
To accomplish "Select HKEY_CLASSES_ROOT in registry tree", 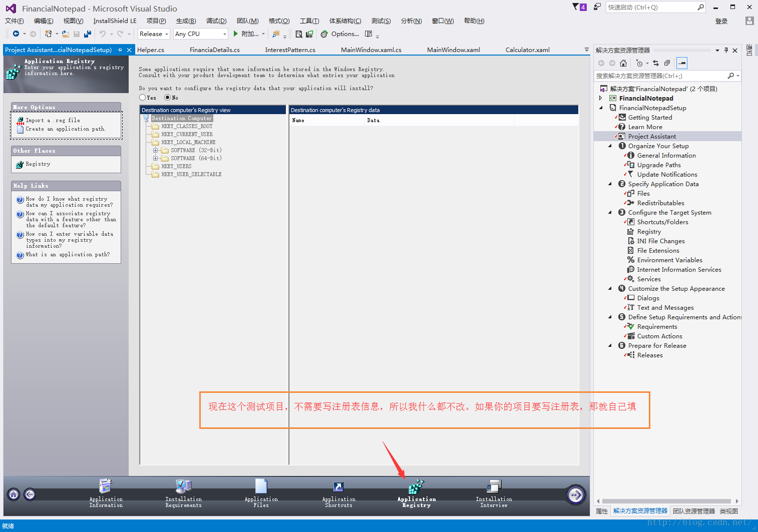I will tap(187, 127).
